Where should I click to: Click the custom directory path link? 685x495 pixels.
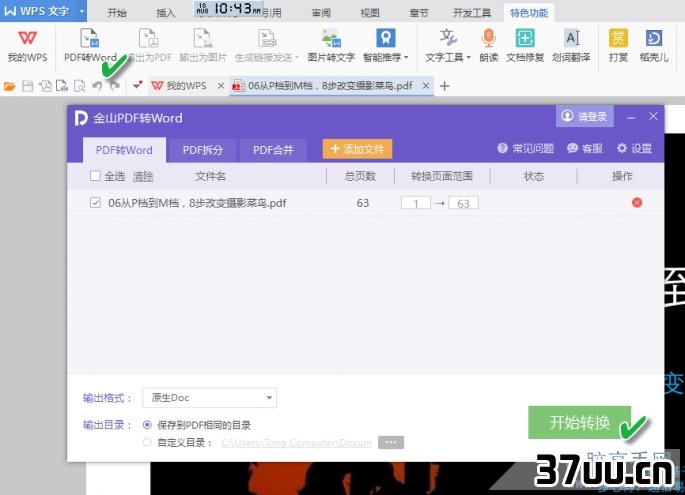(296, 443)
